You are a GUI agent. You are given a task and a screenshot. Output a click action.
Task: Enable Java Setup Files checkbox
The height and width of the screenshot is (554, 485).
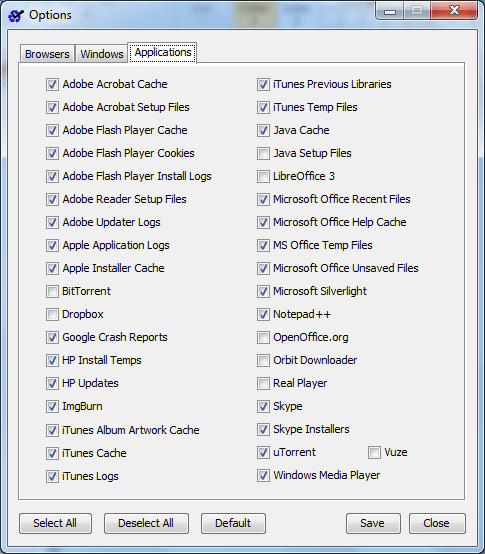263,154
